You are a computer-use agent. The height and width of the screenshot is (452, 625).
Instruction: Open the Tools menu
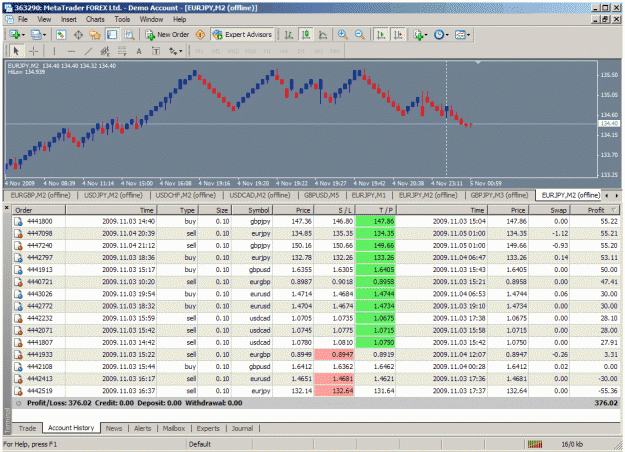tap(122, 19)
